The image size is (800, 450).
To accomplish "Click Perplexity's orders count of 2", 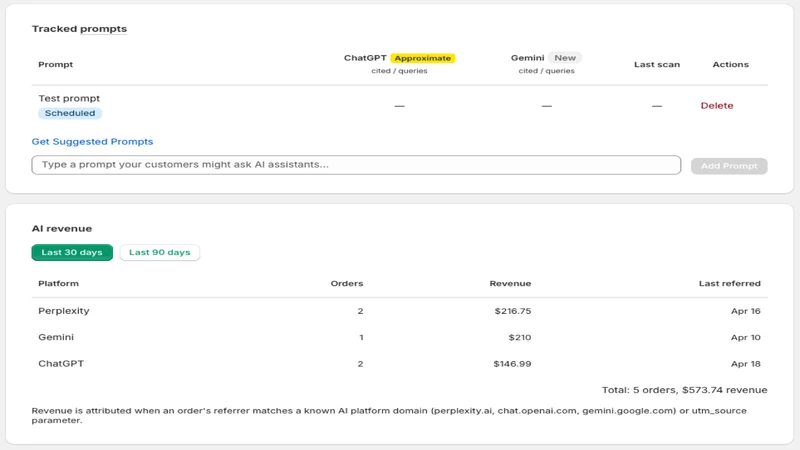I will point(360,311).
